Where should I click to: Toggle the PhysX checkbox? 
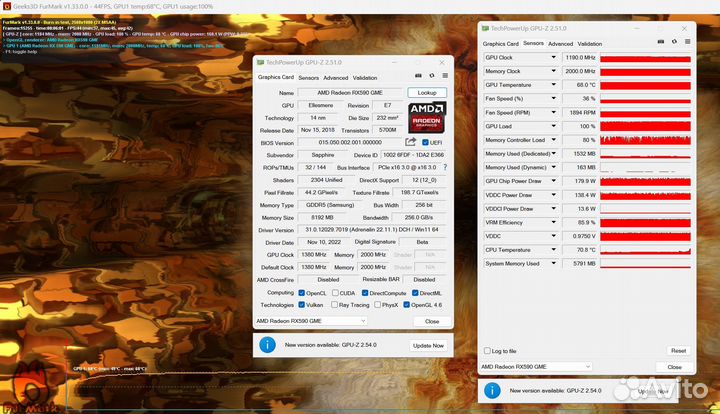377,305
